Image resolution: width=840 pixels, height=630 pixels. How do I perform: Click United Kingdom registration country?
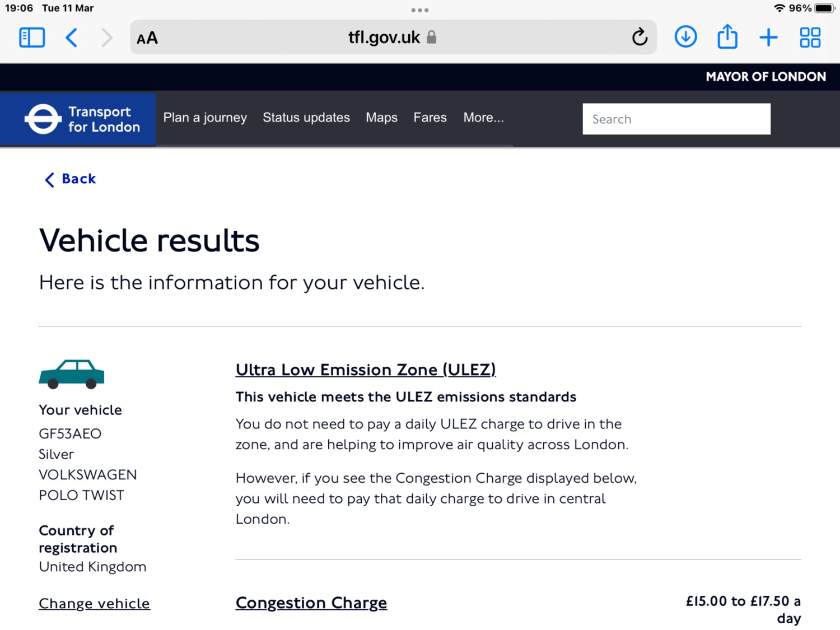[x=92, y=567]
